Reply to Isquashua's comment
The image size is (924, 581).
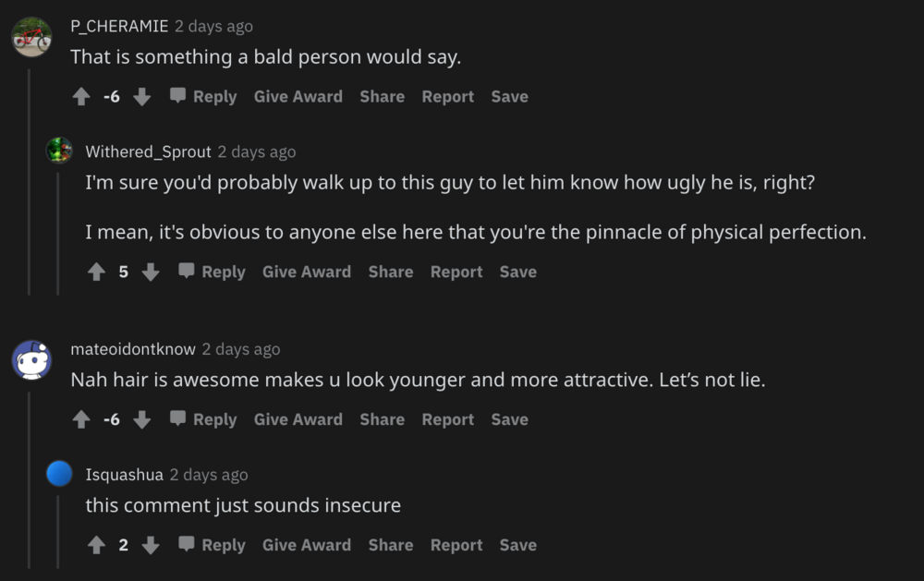[212, 546]
